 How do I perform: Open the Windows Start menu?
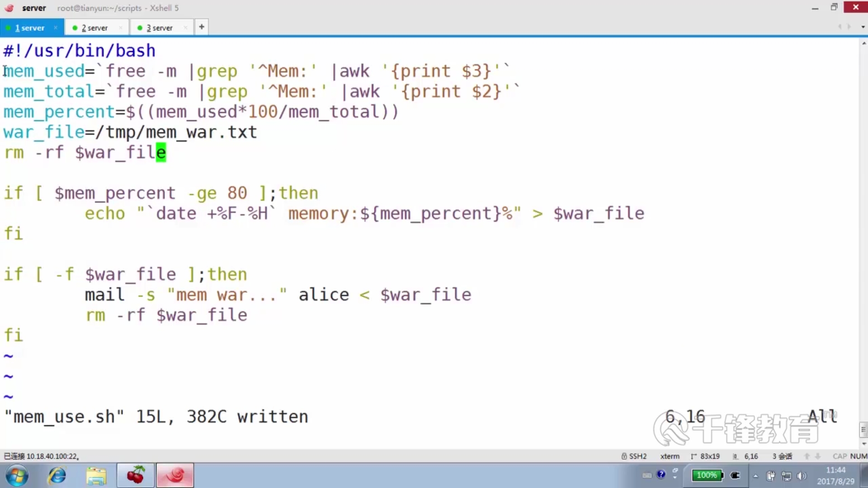pos(17,475)
